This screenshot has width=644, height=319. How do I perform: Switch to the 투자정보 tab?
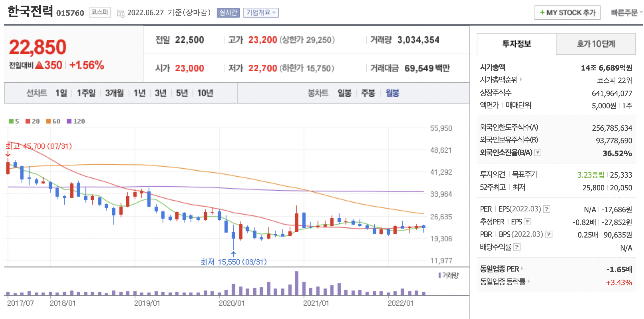point(516,44)
